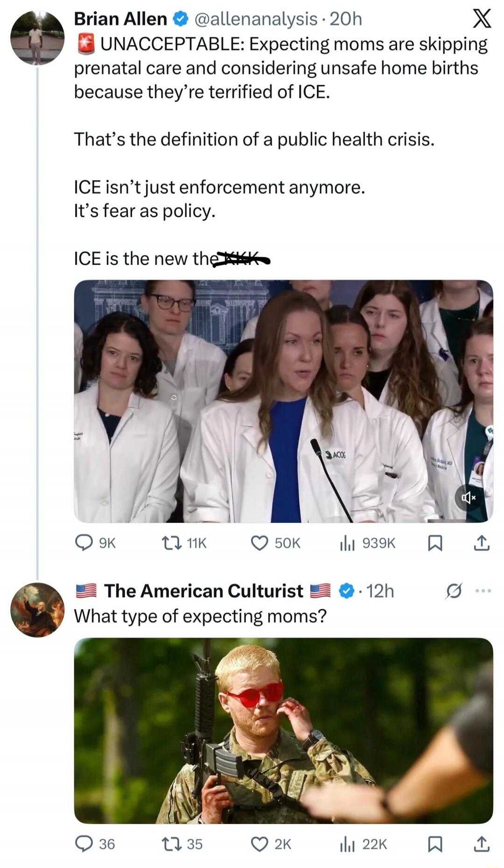Open Grok icon on American Culturist reply

(454, 591)
